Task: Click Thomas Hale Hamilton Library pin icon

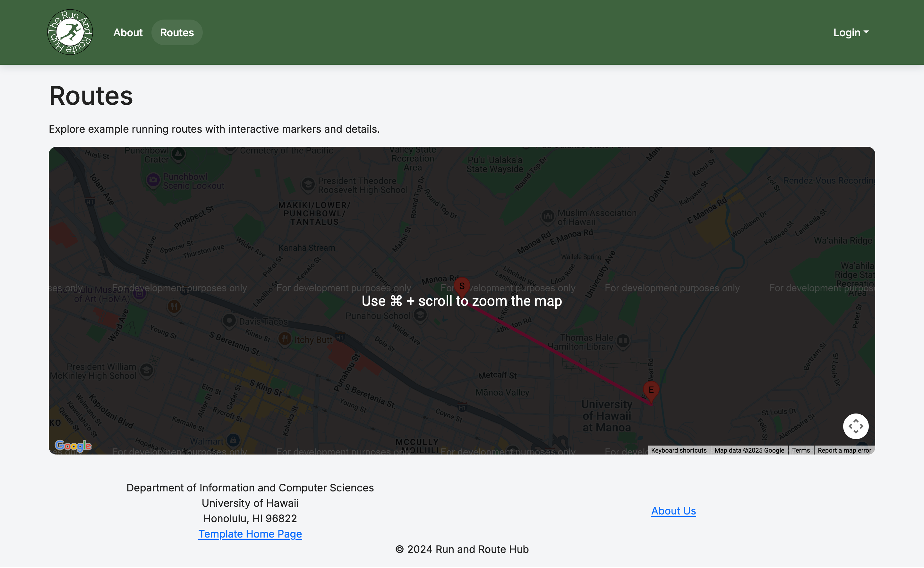Action: click(x=622, y=341)
